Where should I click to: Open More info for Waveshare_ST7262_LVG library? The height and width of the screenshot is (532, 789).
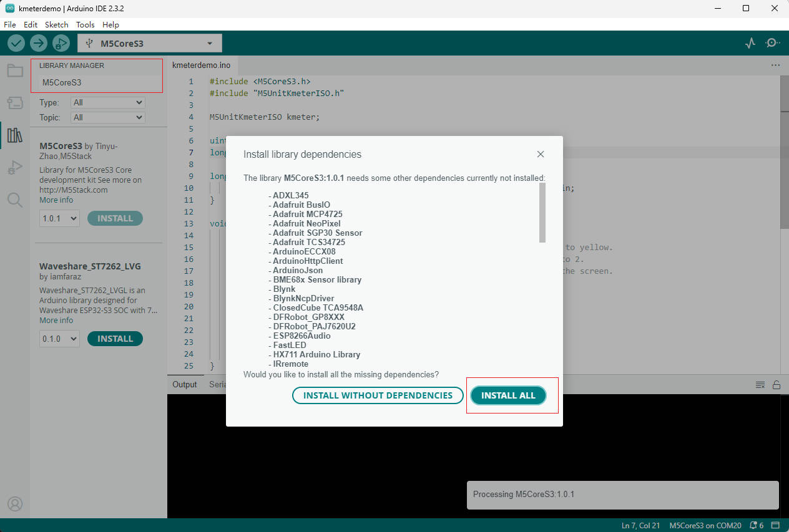56,321
